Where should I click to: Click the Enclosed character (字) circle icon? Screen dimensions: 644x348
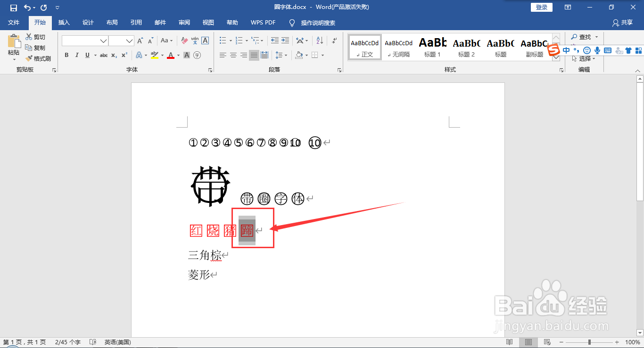click(x=197, y=55)
